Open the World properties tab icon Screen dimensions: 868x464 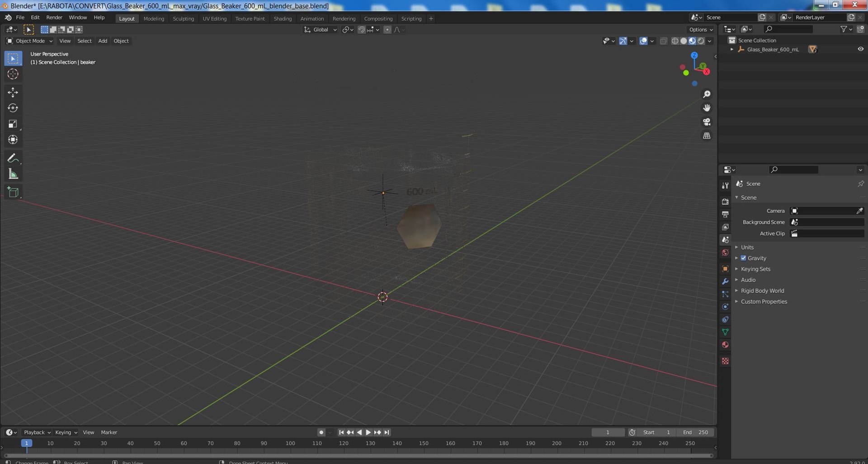[x=725, y=253]
